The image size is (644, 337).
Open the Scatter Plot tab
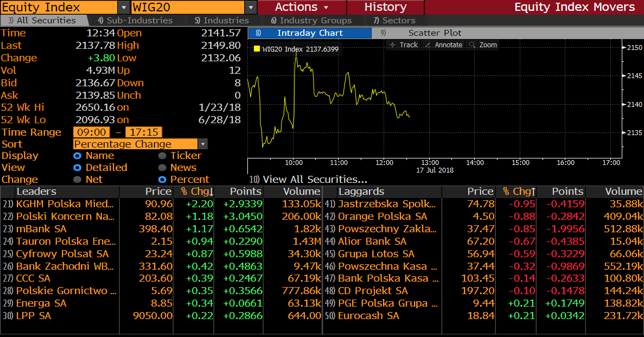pyautogui.click(x=435, y=33)
